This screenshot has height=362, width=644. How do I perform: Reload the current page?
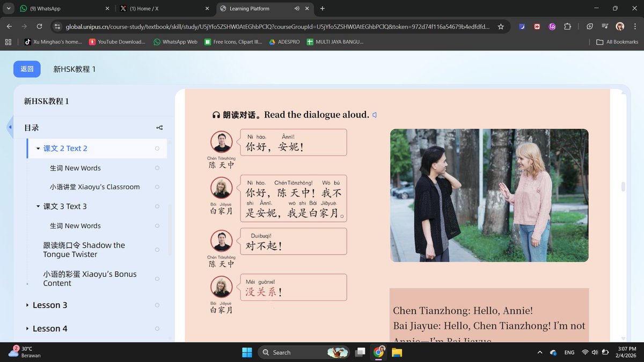coord(39,26)
